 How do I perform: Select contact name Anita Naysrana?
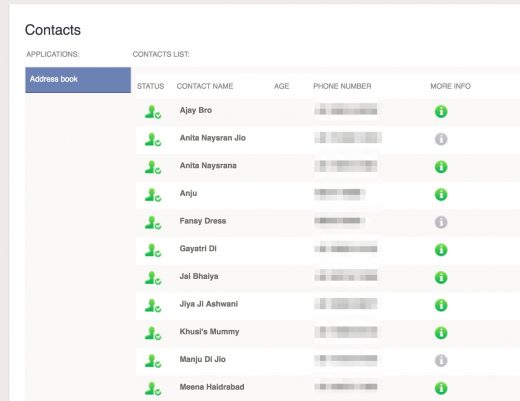(x=208, y=166)
